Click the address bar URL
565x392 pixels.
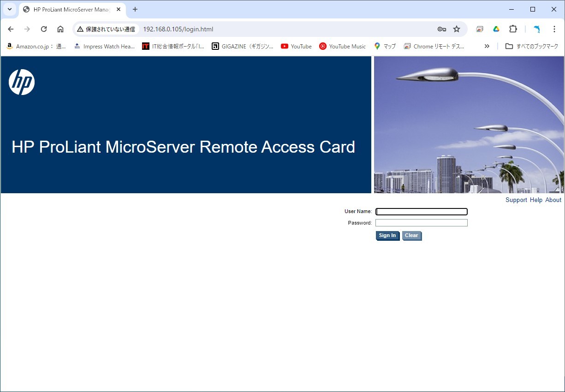tap(178, 29)
